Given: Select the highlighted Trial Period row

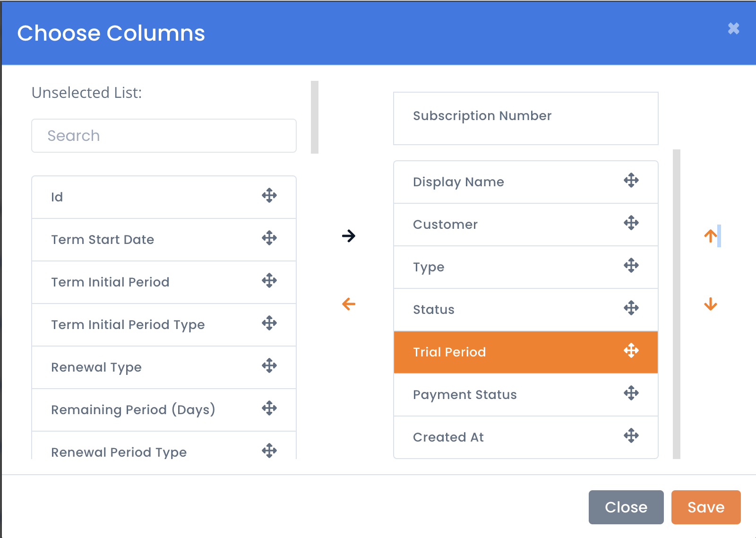Looking at the screenshot, I should [x=526, y=352].
